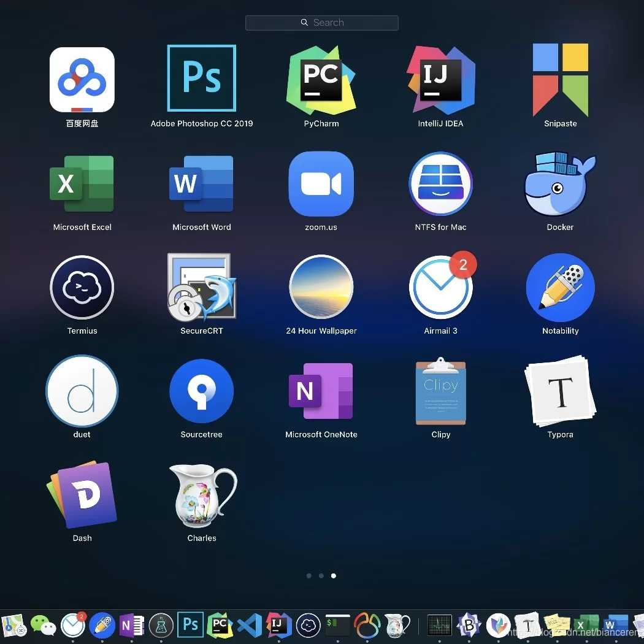The width and height of the screenshot is (644, 644).
Task: Click the flask icon in the Dock
Action: 161,625
